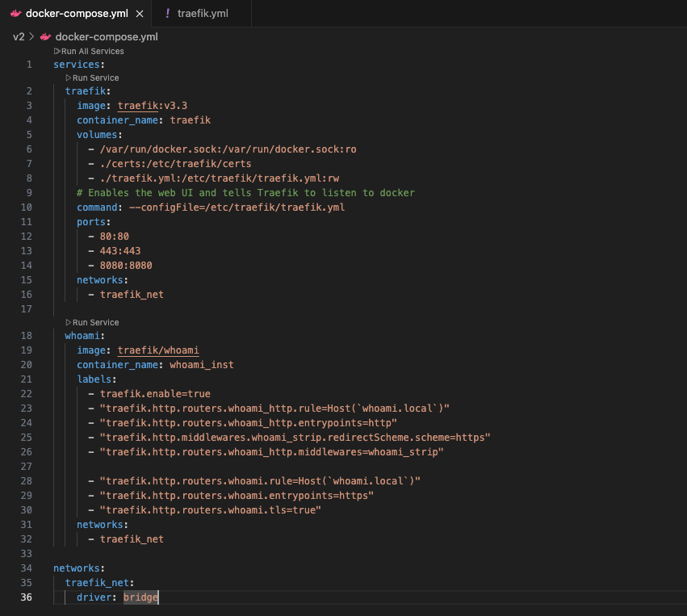
Task: Click the 443:443 port mapping
Action: 120,251
